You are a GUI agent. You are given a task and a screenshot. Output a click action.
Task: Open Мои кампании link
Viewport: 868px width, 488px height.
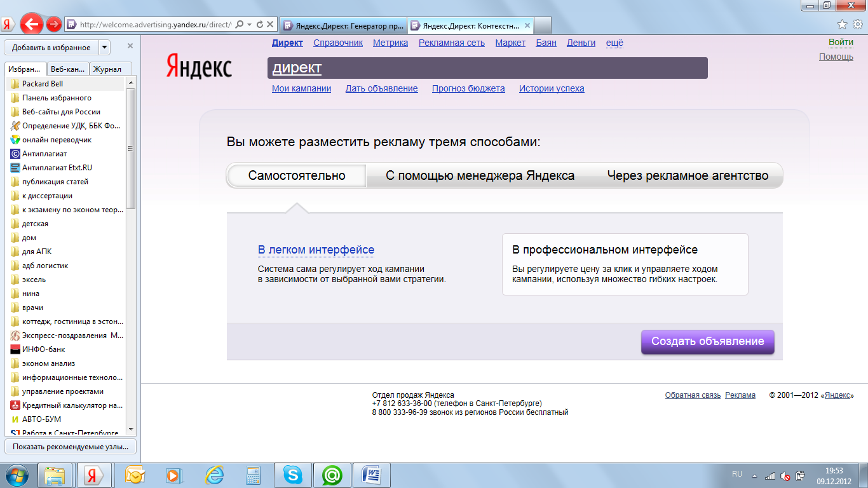click(x=302, y=88)
